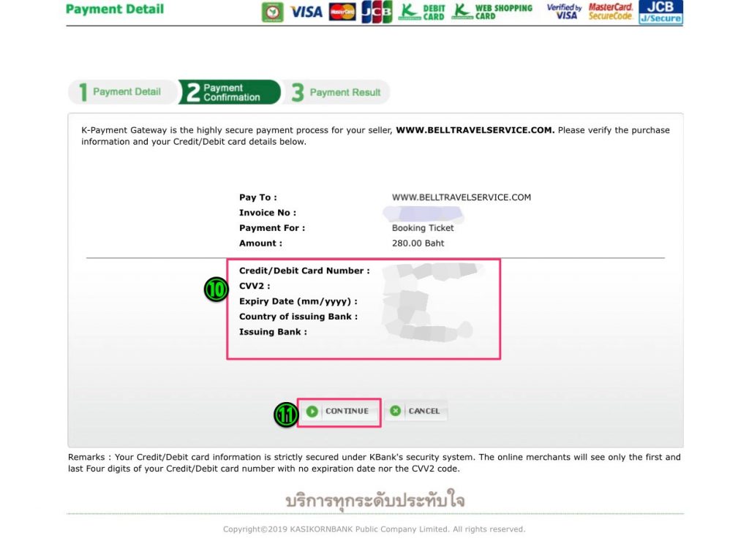Click the Pay To label
This screenshot has height=560, width=749.
(x=258, y=197)
